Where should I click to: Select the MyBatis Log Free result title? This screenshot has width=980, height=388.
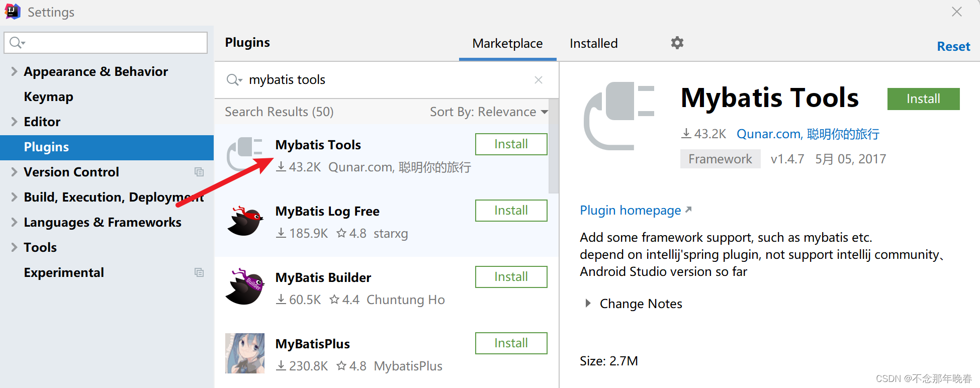coord(327,211)
